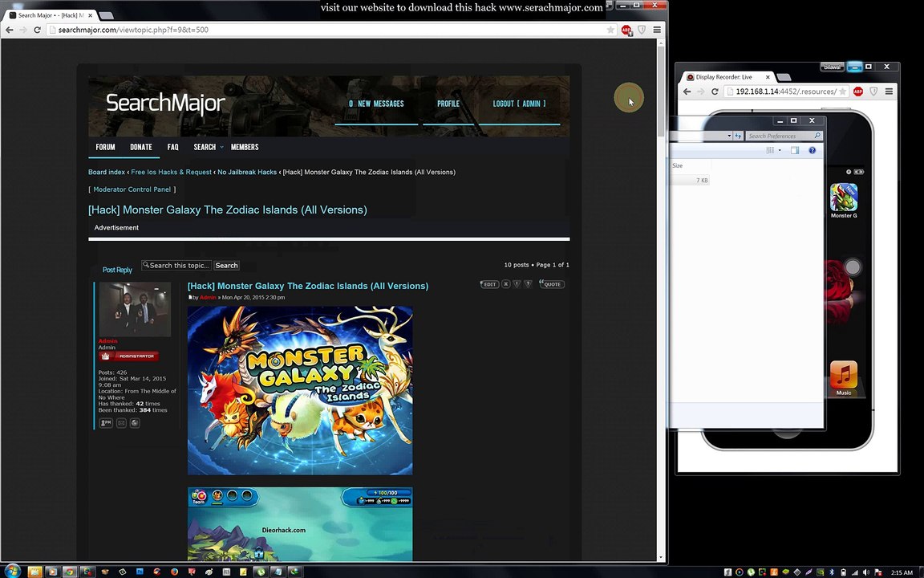Click the post information question icon

pos(528,284)
